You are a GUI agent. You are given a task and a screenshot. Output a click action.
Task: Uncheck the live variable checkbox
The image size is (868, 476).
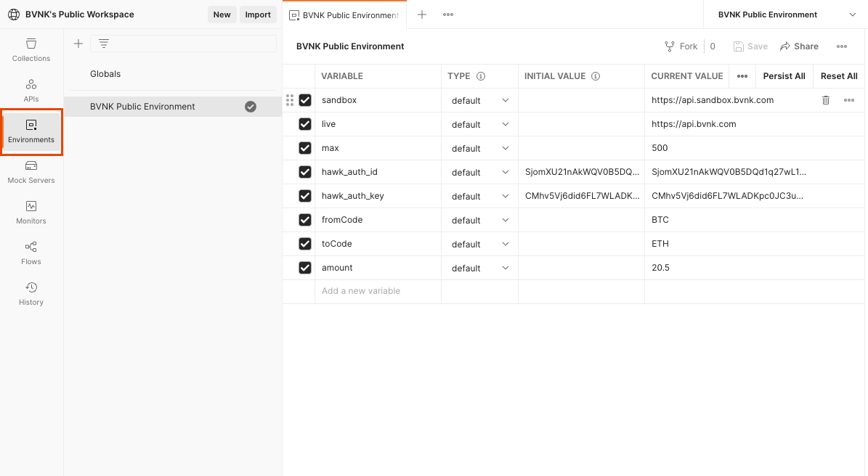pyautogui.click(x=305, y=124)
